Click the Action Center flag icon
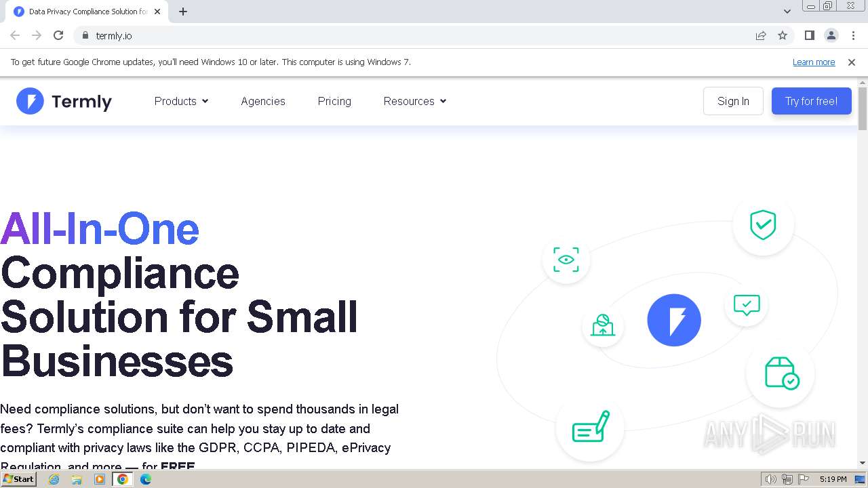Screen dimensions: 868x488 (x=804, y=479)
